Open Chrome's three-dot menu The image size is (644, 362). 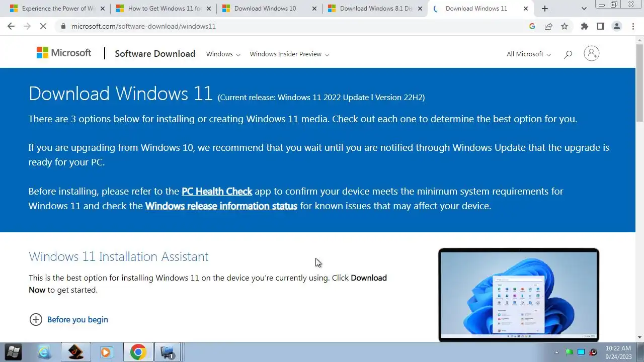(633, 26)
